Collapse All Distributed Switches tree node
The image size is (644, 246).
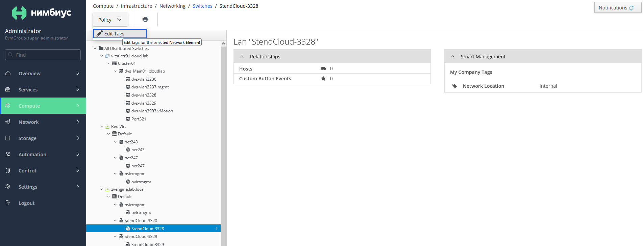95,49
